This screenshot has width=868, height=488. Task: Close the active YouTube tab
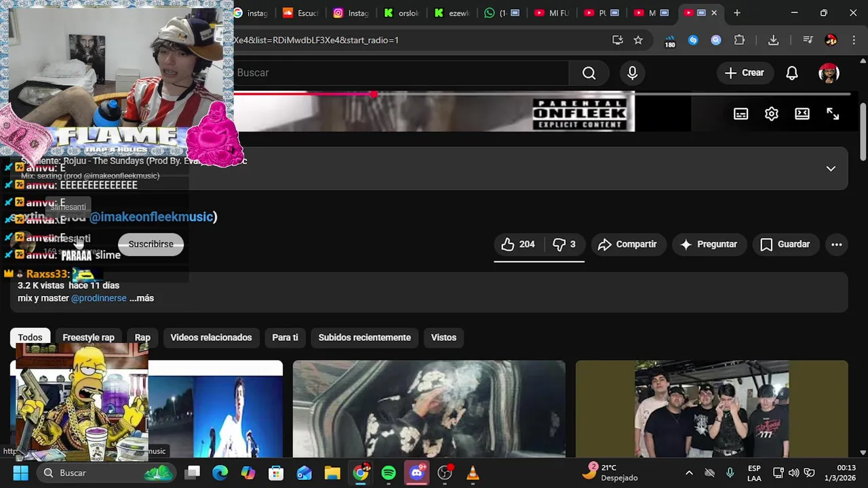[x=713, y=13]
